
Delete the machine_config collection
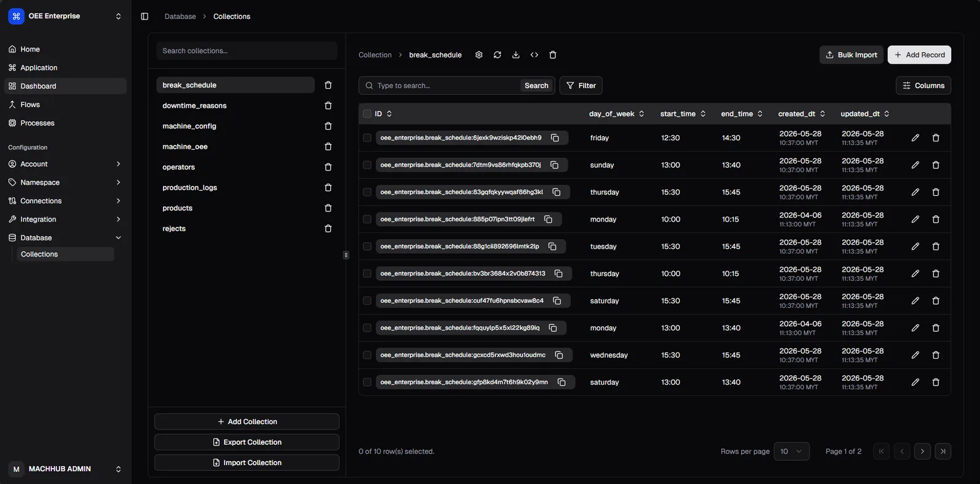pos(328,126)
